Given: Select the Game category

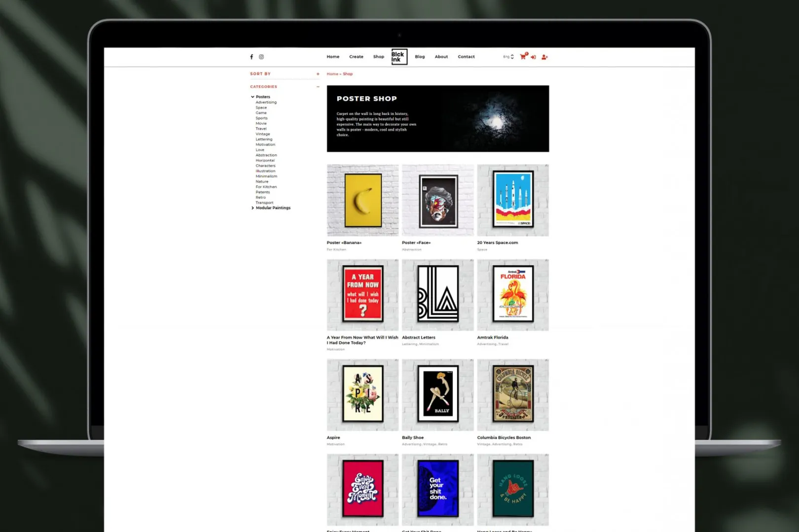Looking at the screenshot, I should 261,113.
